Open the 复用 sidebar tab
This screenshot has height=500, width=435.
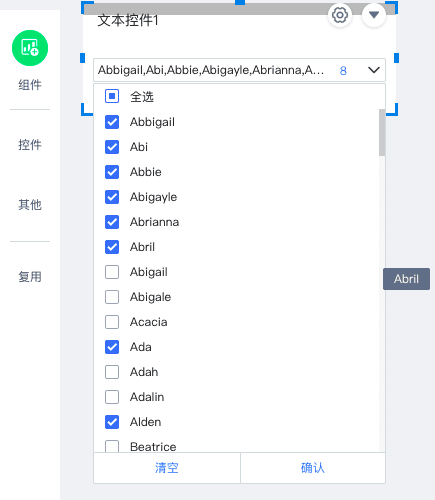(x=30, y=277)
